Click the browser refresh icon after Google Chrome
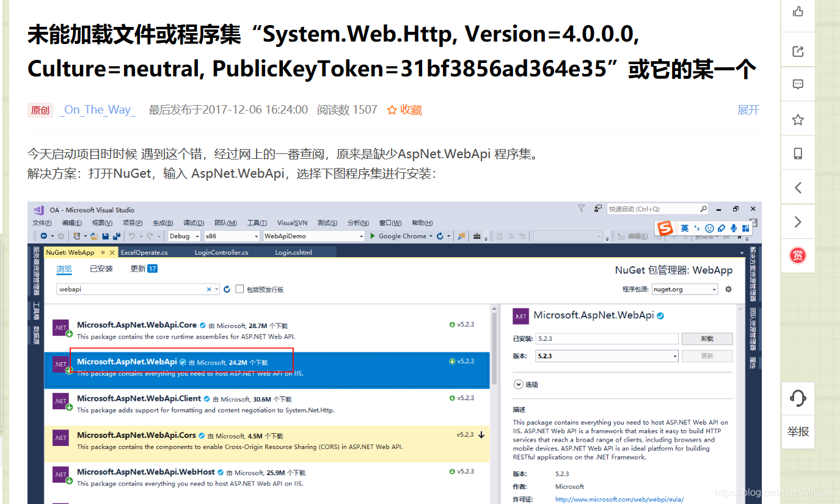The height and width of the screenshot is (504, 840). pyautogui.click(x=440, y=236)
